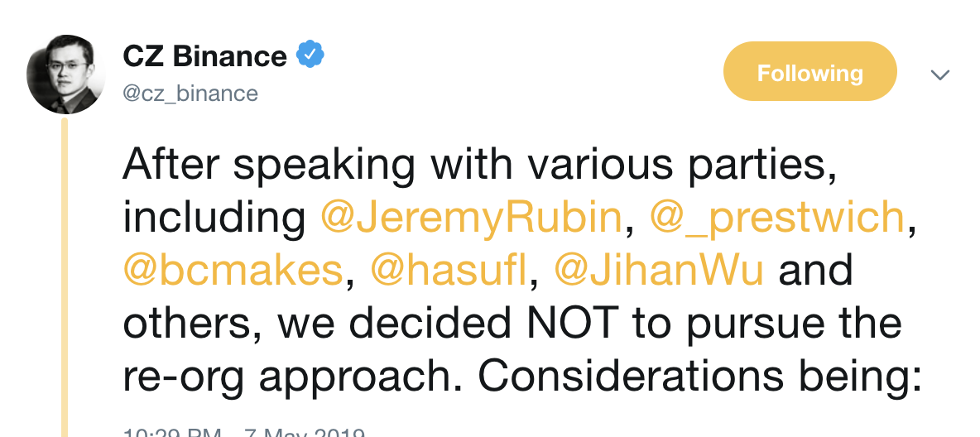Open the @_prestwich mention link
Screen dimensions: 980x437
[x=776, y=218]
